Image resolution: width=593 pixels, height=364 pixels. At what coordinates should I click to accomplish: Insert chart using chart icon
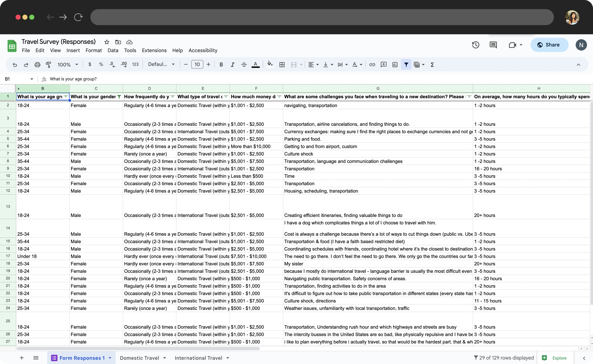click(395, 65)
